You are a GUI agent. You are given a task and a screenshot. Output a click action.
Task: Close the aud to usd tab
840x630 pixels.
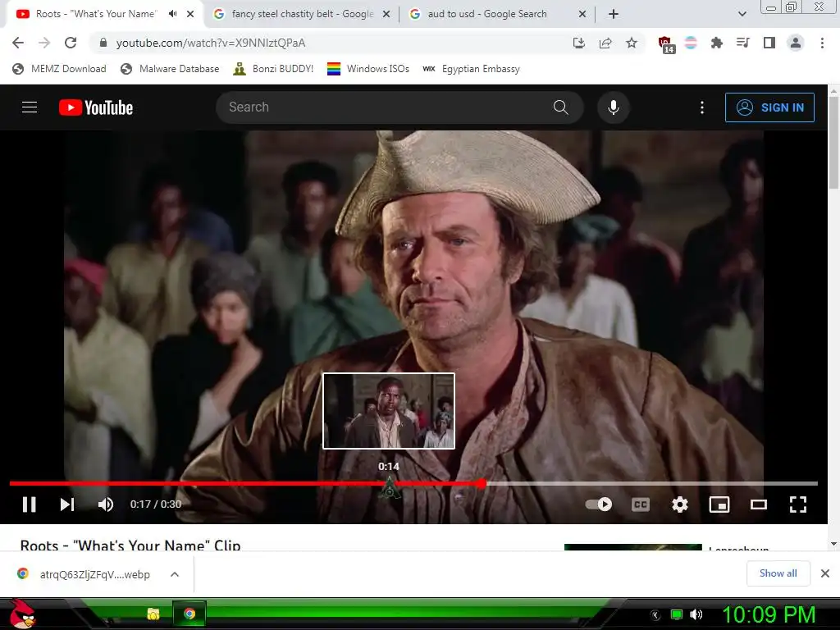point(582,14)
